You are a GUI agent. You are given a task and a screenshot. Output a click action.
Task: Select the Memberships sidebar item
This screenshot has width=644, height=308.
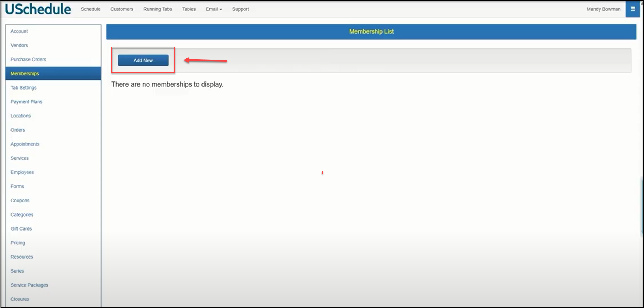[x=25, y=73]
